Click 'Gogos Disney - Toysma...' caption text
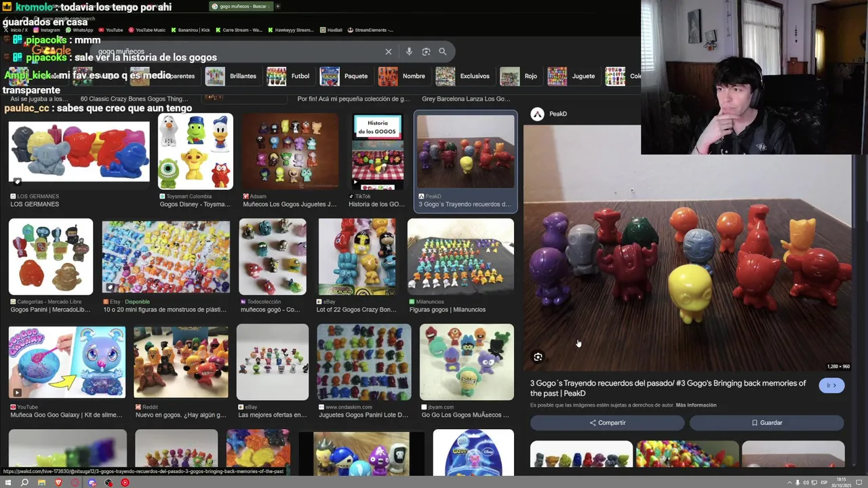The width and height of the screenshot is (868, 488). [195, 204]
